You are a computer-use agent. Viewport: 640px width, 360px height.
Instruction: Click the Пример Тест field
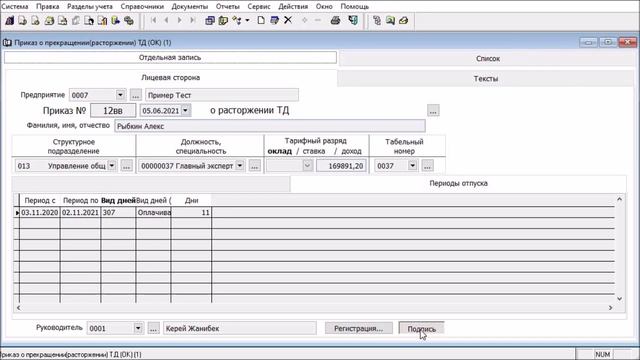tap(222, 95)
